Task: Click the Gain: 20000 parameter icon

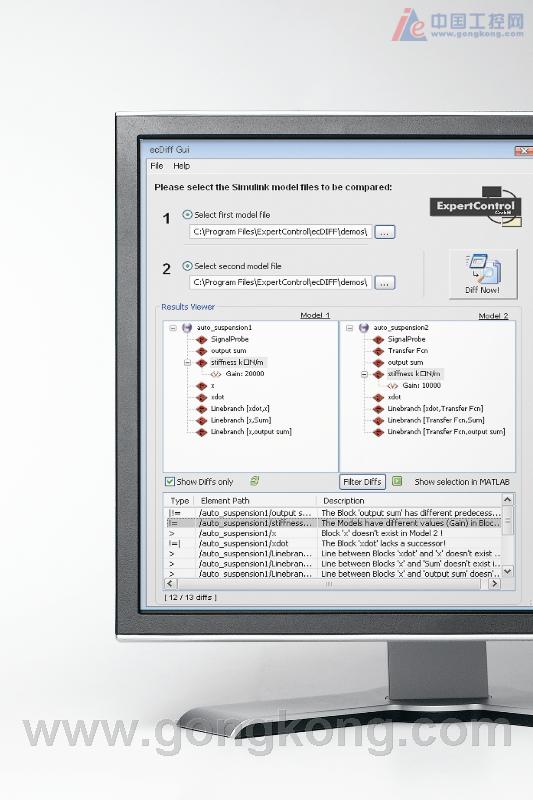Action: tap(216, 374)
